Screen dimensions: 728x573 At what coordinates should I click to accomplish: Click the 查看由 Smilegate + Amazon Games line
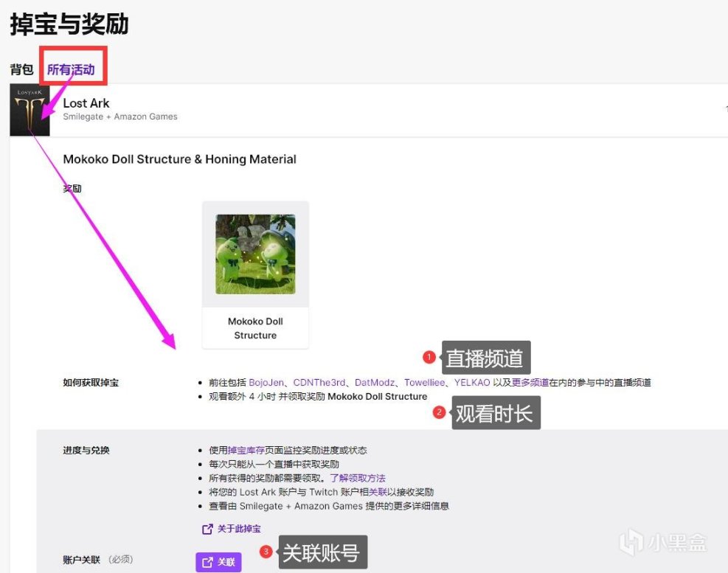coord(329,506)
